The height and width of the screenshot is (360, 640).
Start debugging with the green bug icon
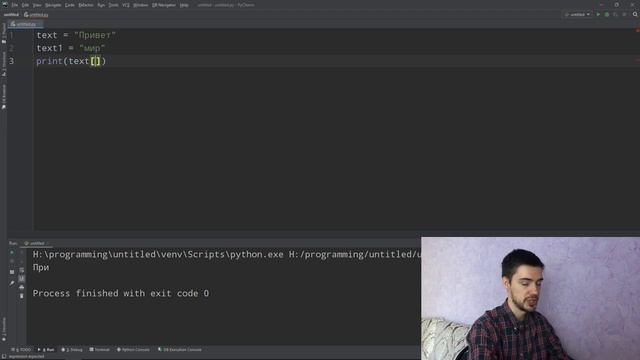click(607, 14)
